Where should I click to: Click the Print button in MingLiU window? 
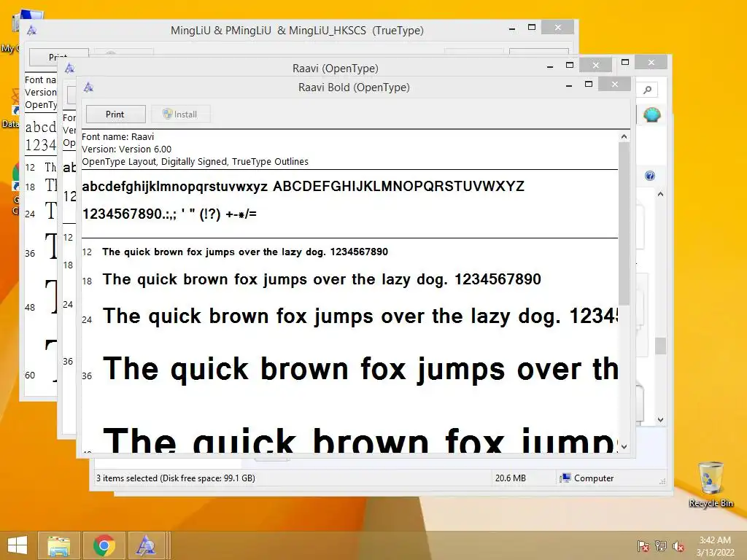coord(58,57)
